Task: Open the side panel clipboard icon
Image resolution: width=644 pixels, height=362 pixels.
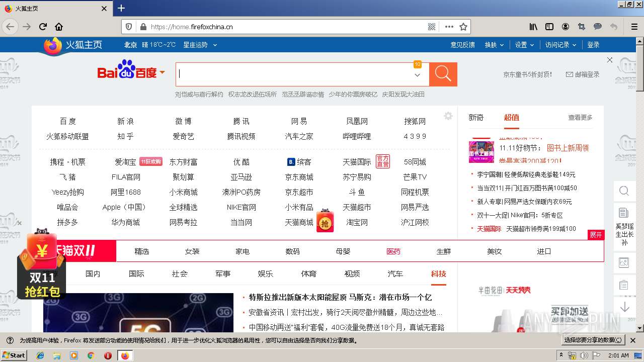Action: pyautogui.click(x=624, y=285)
